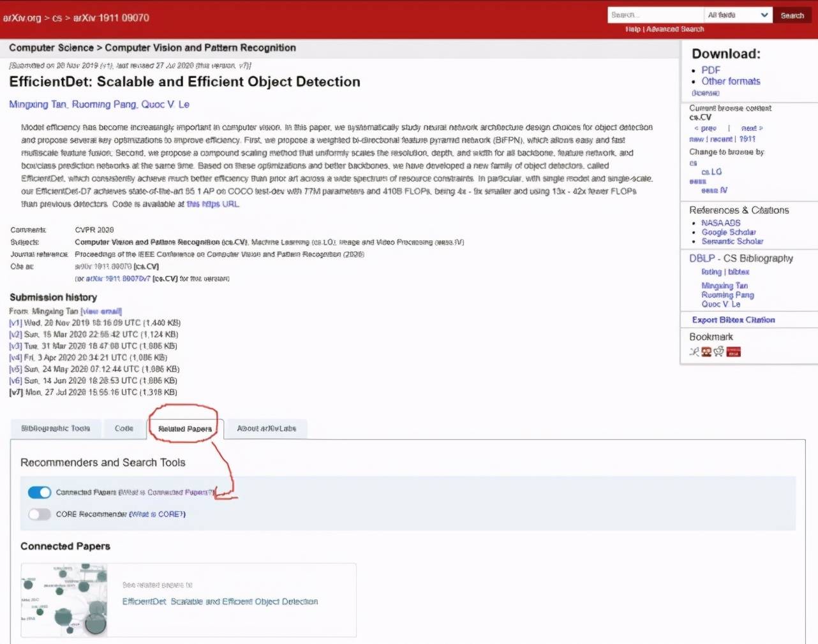Image resolution: width=818 pixels, height=644 pixels.
Task: Click author Mingxing Tan below the title
Action: [x=38, y=105]
